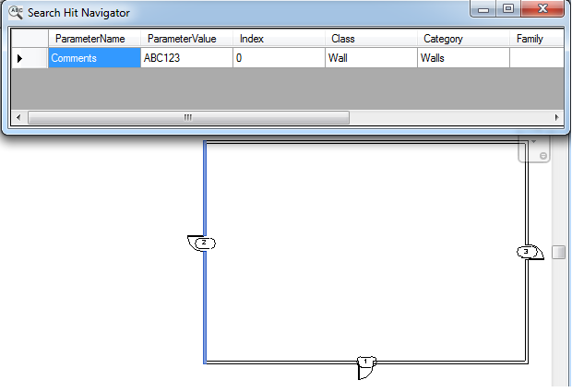
Task: Select the Wall class cell
Action: coord(372,57)
